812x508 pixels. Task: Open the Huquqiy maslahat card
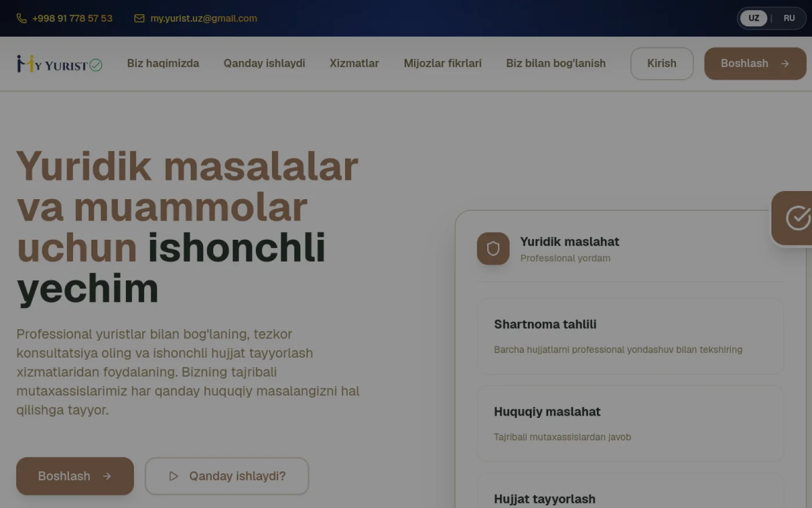point(630,424)
